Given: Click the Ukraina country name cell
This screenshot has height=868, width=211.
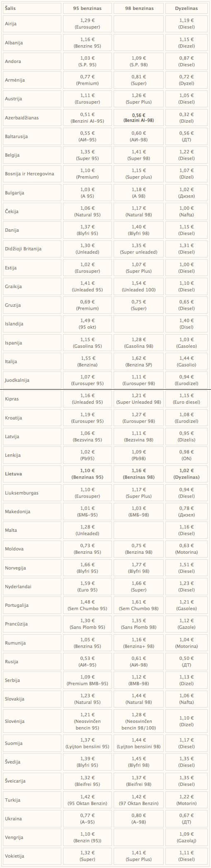Looking at the screenshot, I should point(31,819).
